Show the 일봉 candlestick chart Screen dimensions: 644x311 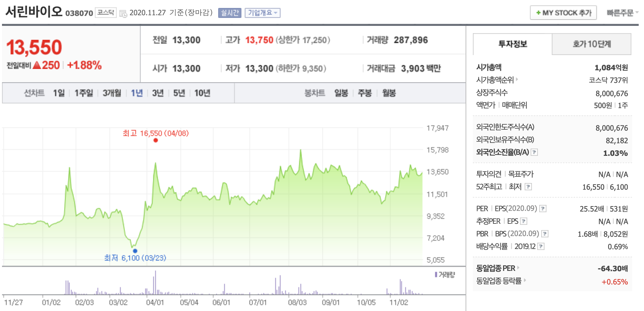click(341, 93)
